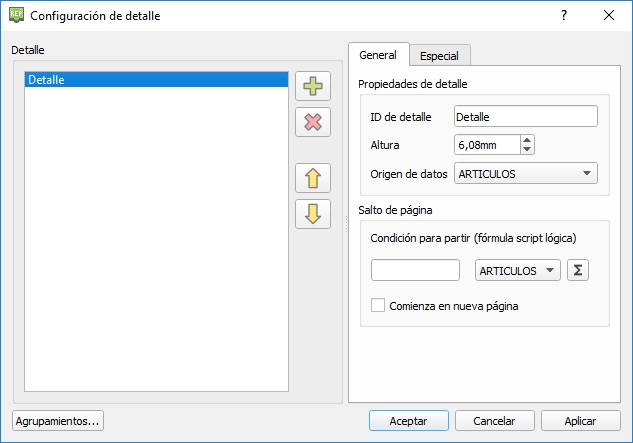Click the application icon in title bar

pos(16,15)
